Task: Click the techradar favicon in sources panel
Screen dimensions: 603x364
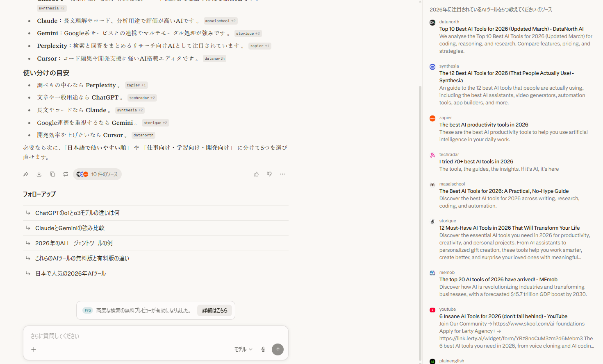Action: [432, 155]
